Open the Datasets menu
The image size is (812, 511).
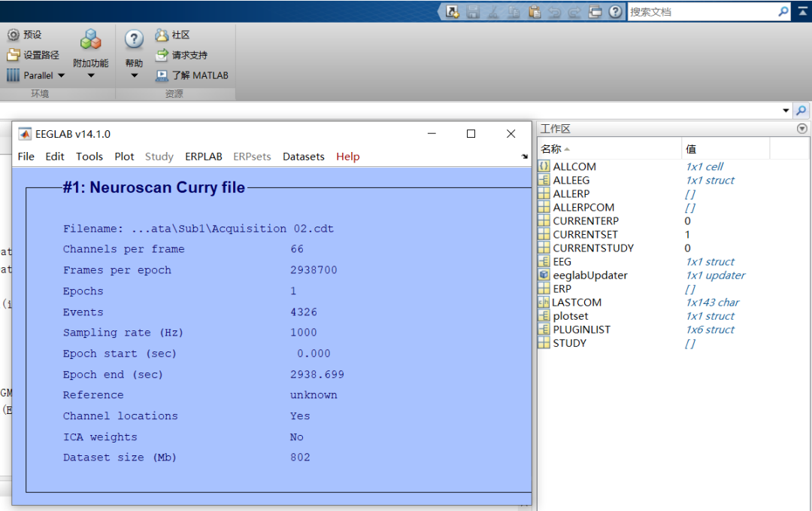coord(304,157)
